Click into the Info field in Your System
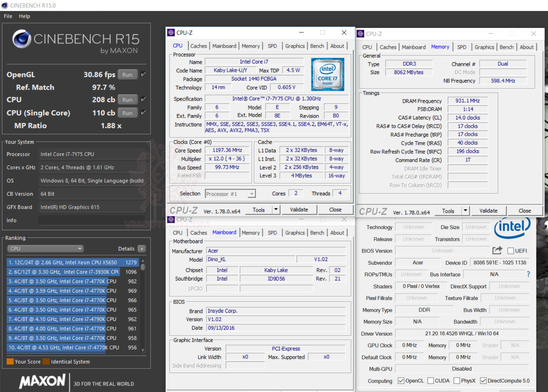The width and height of the screenshot is (548, 392). pos(92,220)
